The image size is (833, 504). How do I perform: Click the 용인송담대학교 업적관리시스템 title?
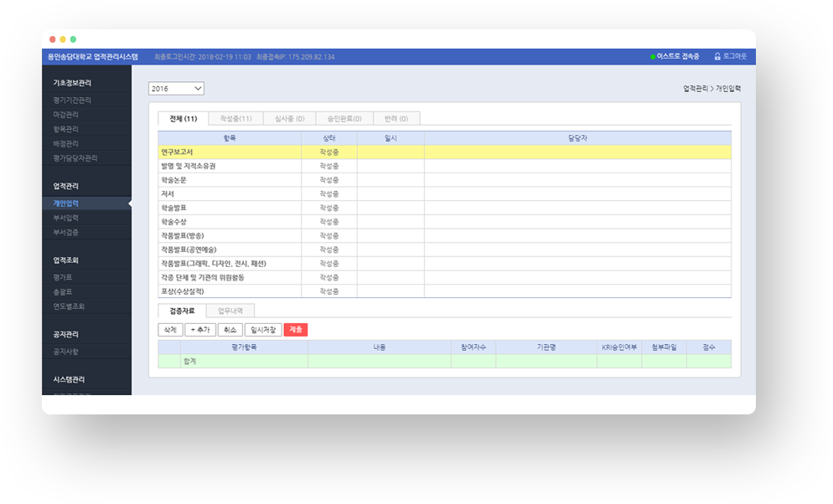93,57
